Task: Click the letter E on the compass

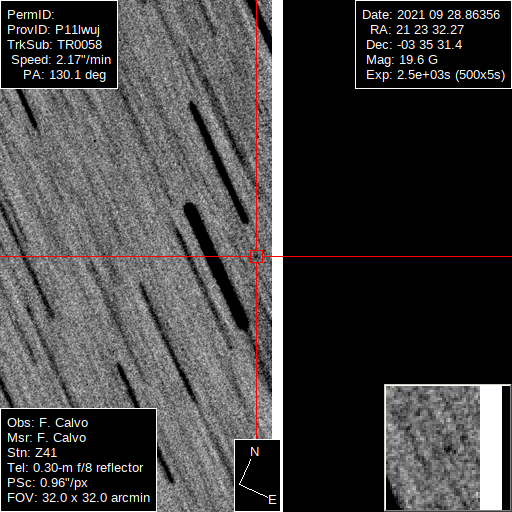Action: coord(272,500)
